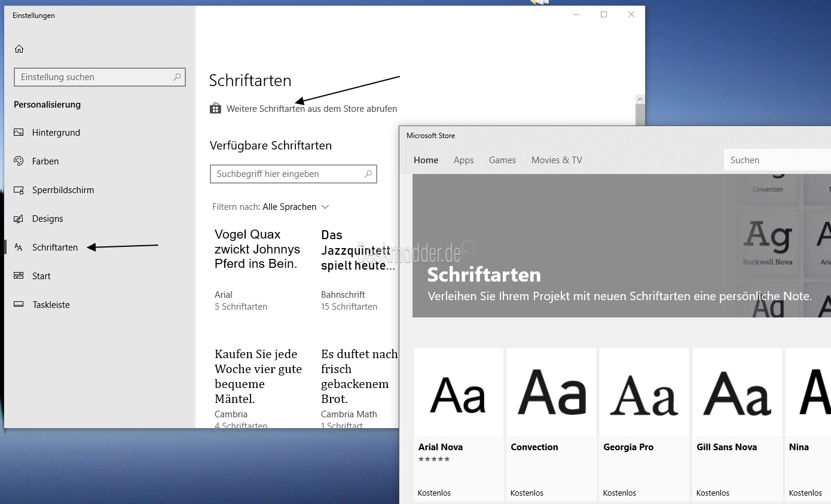
Task: Maximize the Einstellungen window
Action: tap(604, 14)
